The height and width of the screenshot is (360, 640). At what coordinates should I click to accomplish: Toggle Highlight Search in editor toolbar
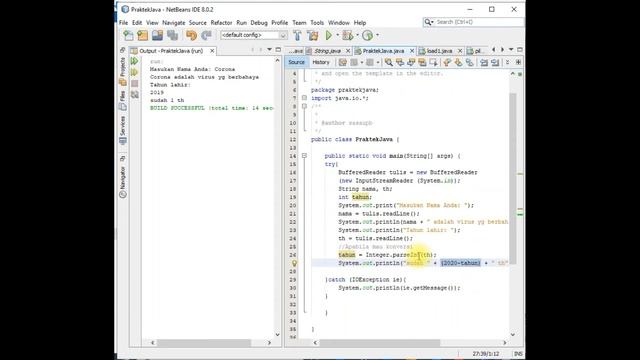point(422,62)
